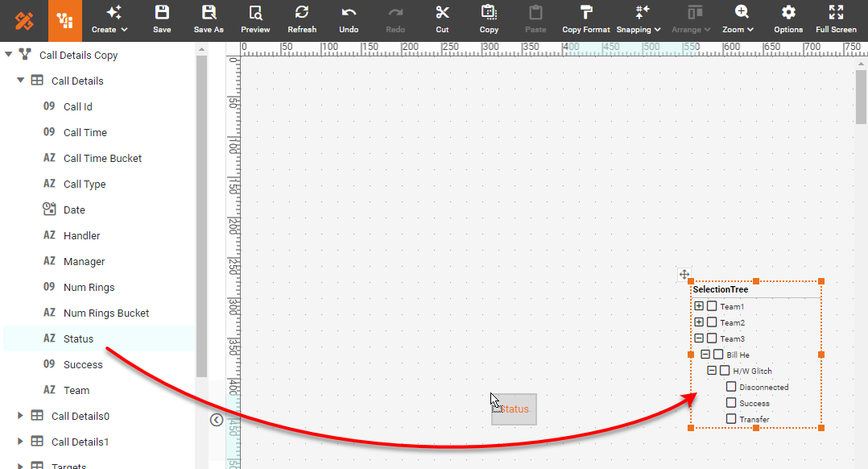Open the Zoom menu
The height and width of the screenshot is (469, 868).
point(738,19)
